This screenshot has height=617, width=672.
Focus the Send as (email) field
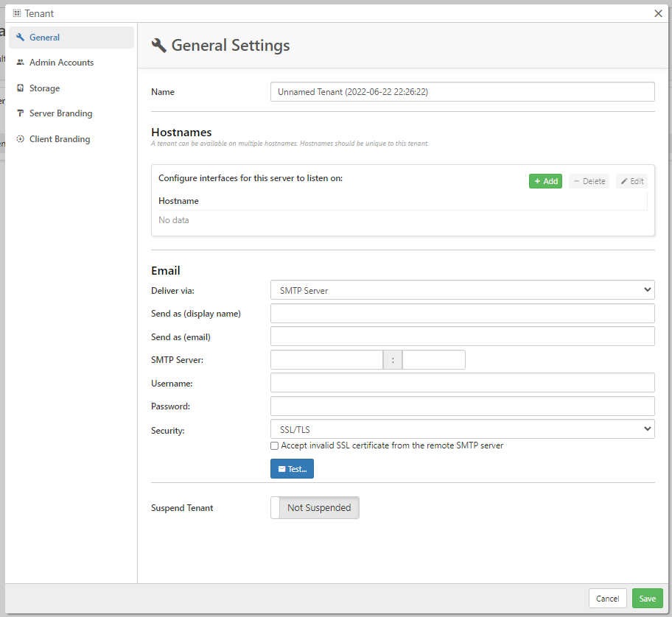click(462, 336)
